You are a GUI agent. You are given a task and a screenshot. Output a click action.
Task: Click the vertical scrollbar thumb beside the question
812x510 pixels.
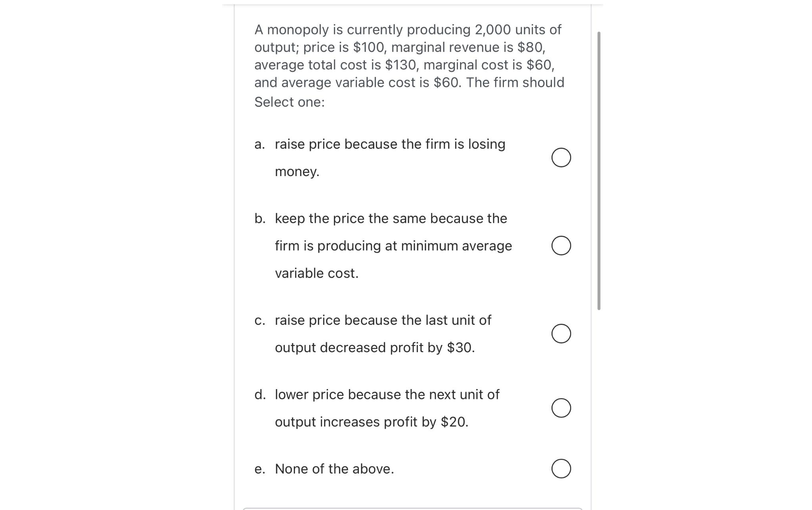(599, 171)
